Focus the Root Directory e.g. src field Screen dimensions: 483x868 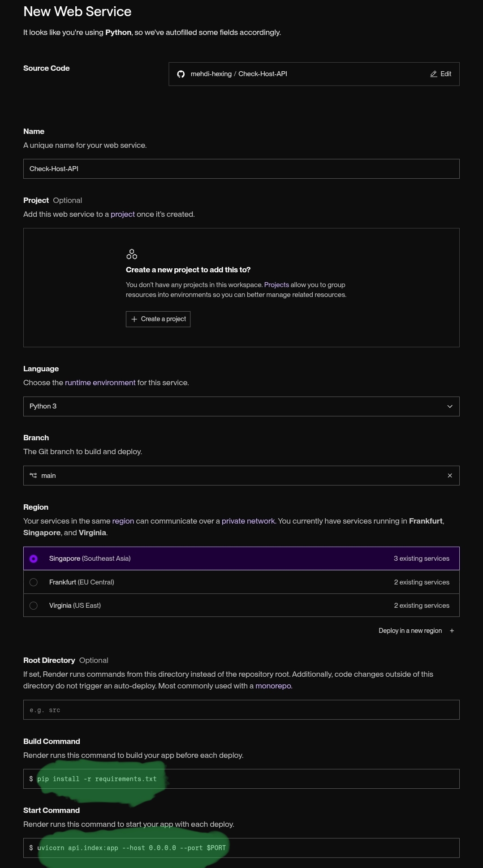click(241, 710)
